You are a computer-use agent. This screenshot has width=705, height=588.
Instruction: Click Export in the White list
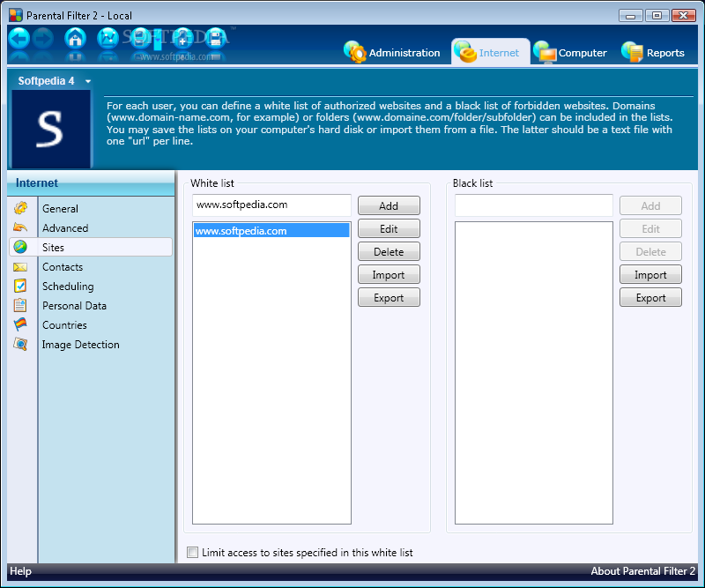click(x=389, y=297)
